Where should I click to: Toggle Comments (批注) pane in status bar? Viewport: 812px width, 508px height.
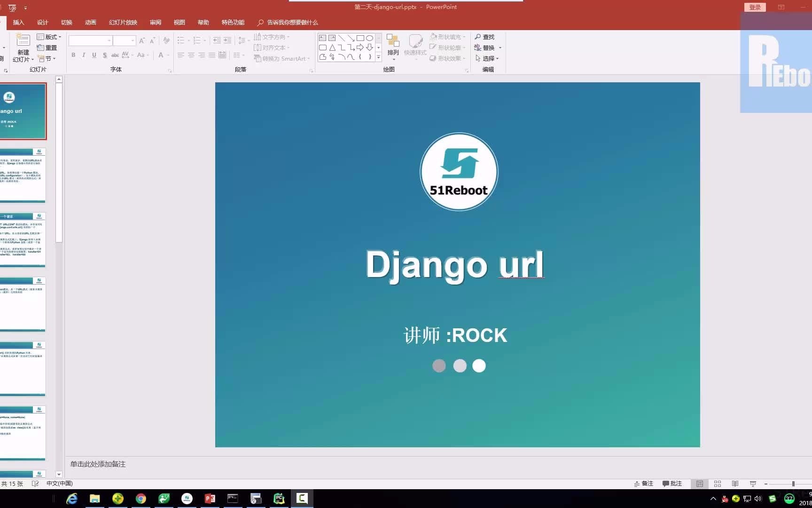coord(672,484)
